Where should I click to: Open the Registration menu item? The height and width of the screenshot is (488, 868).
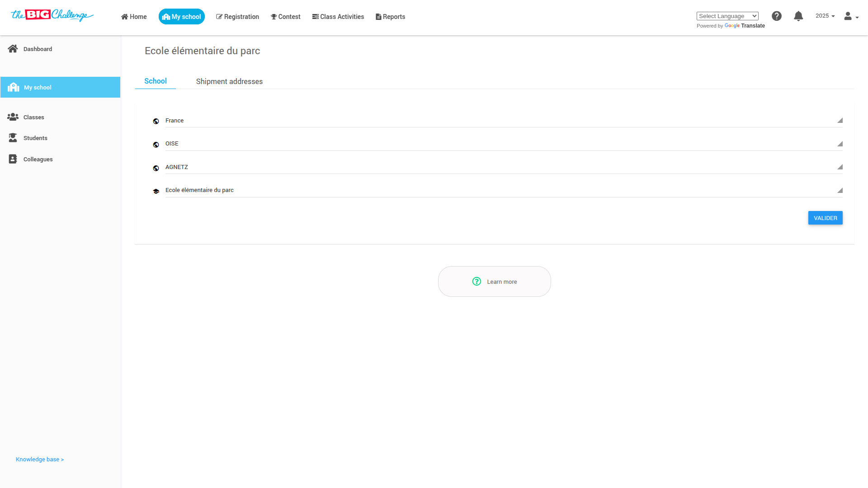pyautogui.click(x=238, y=17)
